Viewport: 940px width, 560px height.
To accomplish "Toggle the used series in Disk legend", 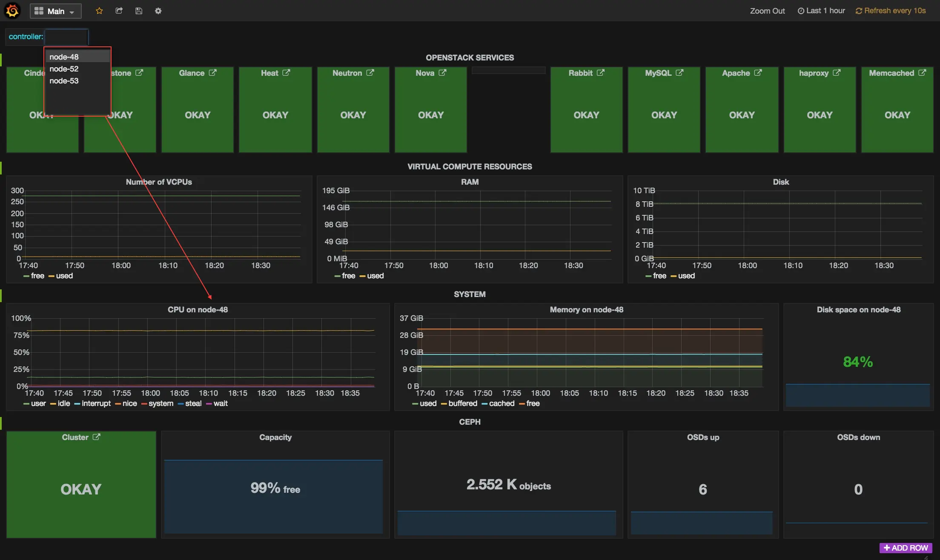I will pyautogui.click(x=686, y=276).
